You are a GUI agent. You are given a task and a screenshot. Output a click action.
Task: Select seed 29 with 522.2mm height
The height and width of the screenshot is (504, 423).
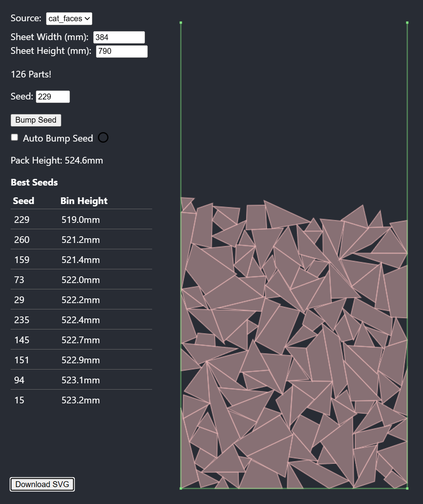click(x=81, y=300)
